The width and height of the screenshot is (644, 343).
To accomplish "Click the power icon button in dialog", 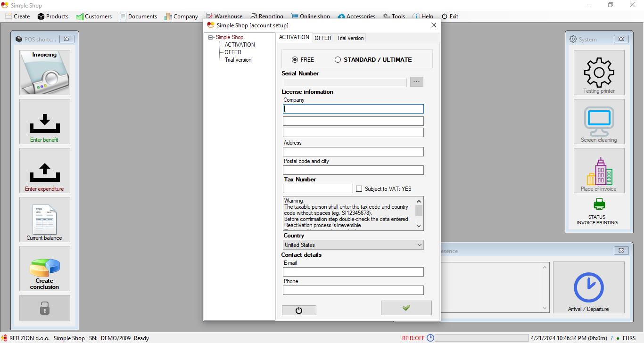I will pyautogui.click(x=299, y=310).
